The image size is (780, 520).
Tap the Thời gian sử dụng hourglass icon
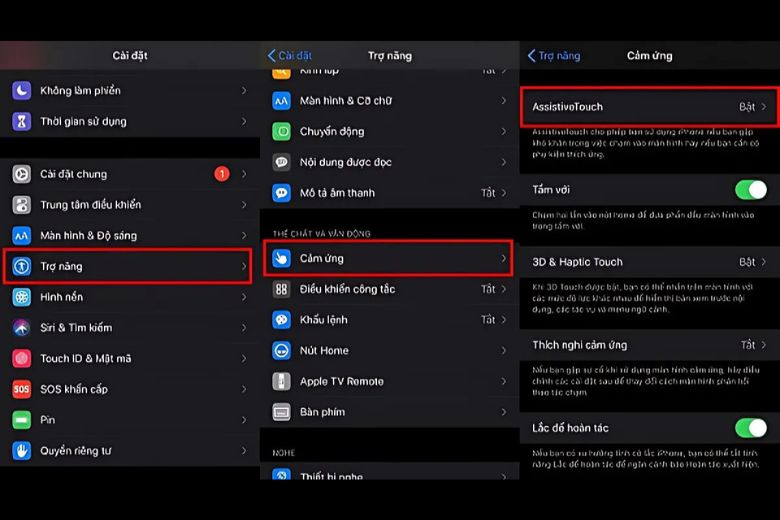coord(21,121)
